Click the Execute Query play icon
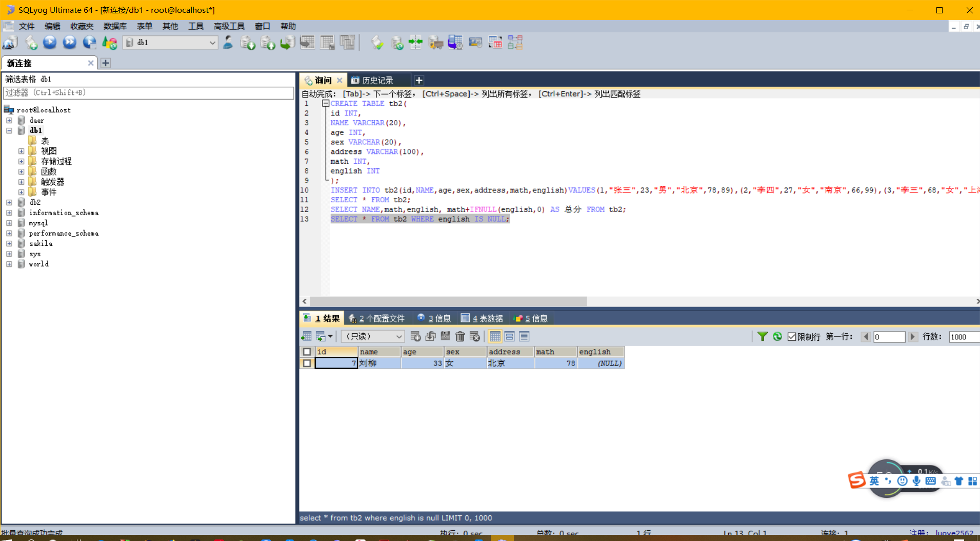The image size is (980, 541). tap(50, 43)
